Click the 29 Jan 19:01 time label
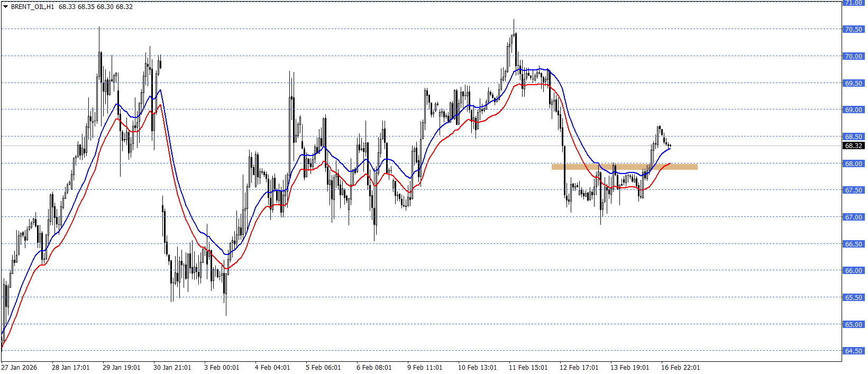This screenshot has width=868, height=374. (x=122, y=368)
